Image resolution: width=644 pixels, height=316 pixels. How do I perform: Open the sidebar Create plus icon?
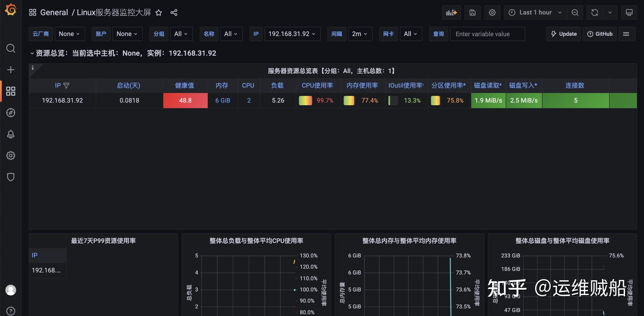tap(11, 70)
